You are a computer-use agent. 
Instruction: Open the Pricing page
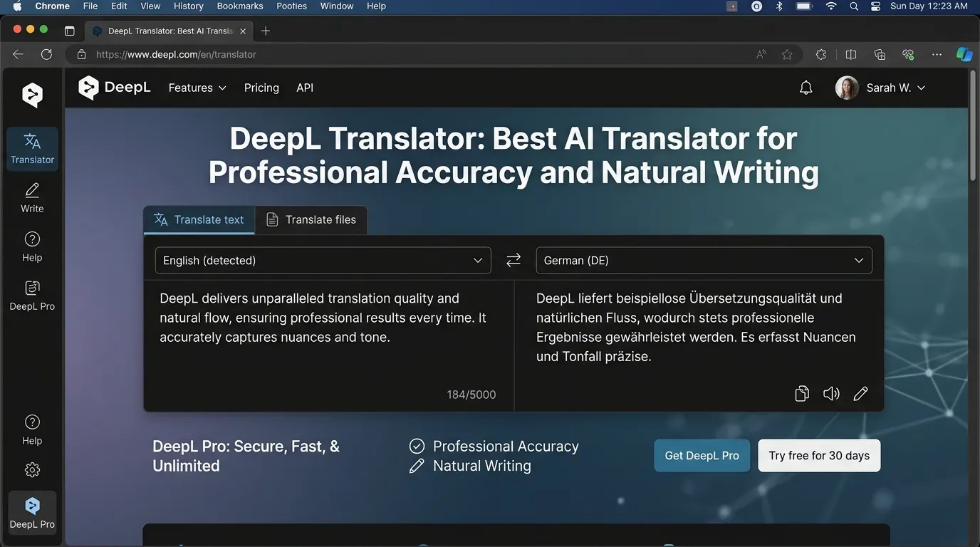tap(261, 88)
